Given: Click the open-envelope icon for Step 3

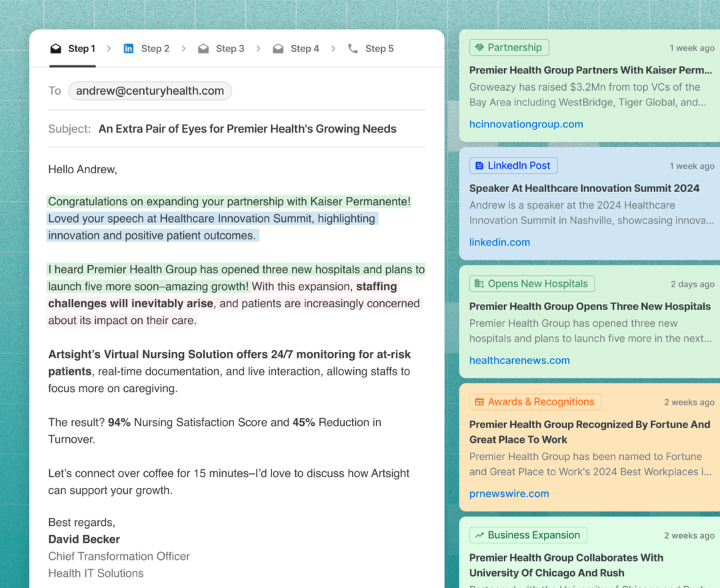Looking at the screenshot, I should pos(203,49).
